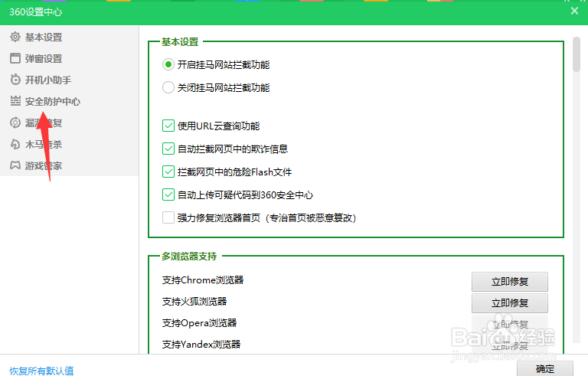Open the 基本设置 sidebar section
588x376 pixels.
(44, 38)
